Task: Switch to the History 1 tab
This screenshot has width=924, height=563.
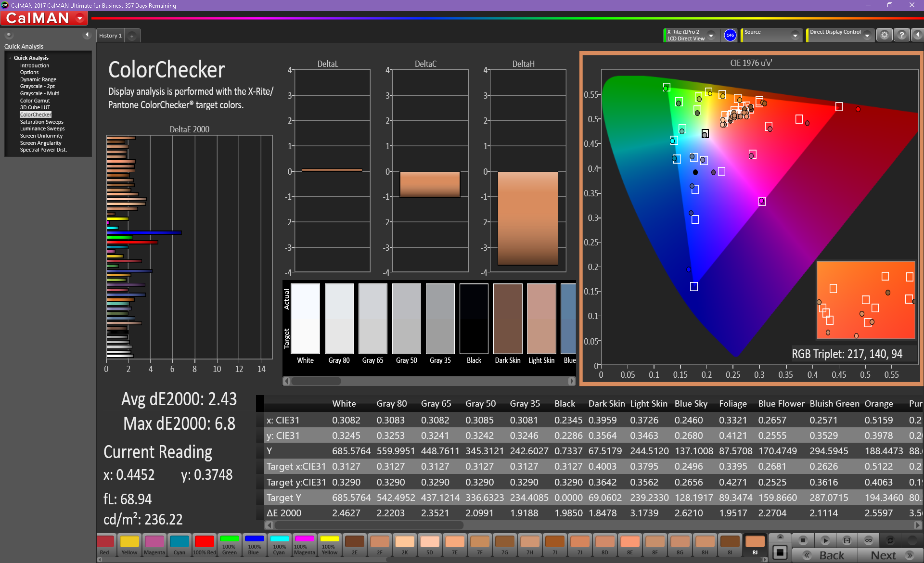Action: point(110,36)
